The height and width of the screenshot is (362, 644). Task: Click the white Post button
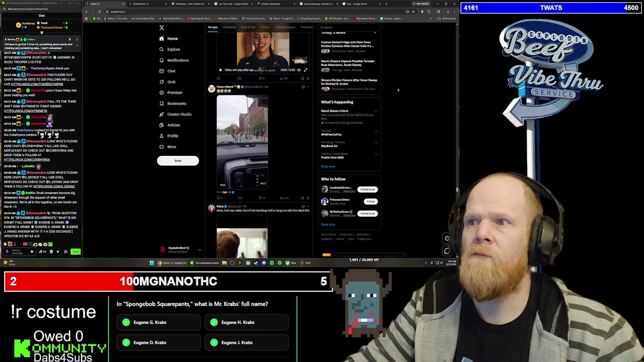tap(178, 160)
